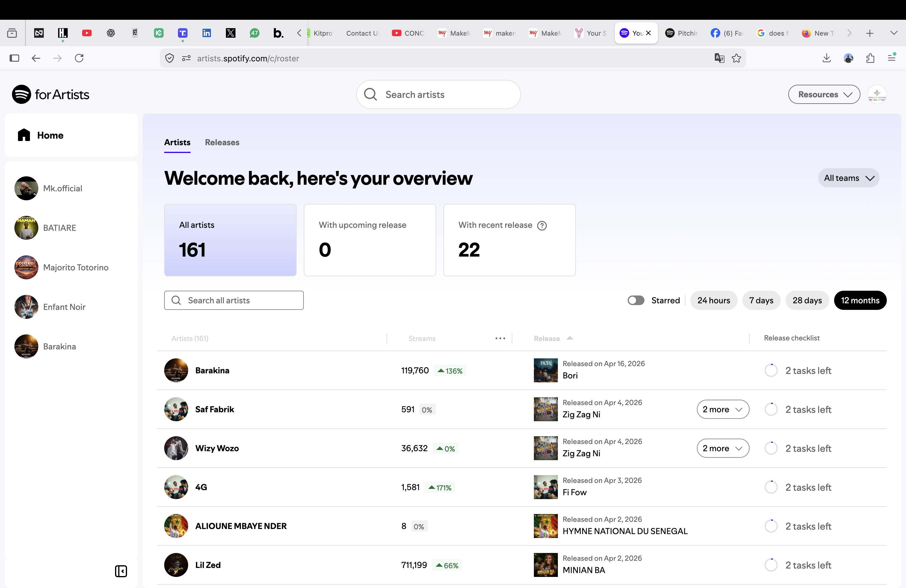
Task: Open the pinned ChatGPT tab
Action: 111,33
